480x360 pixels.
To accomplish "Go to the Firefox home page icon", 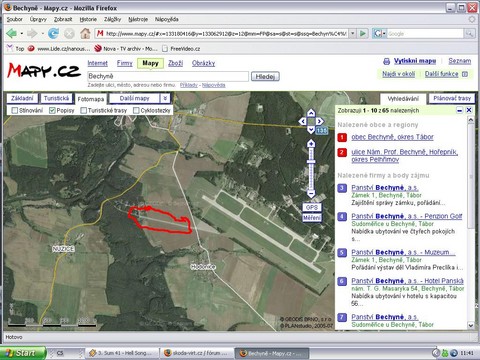I will click(x=85, y=33).
